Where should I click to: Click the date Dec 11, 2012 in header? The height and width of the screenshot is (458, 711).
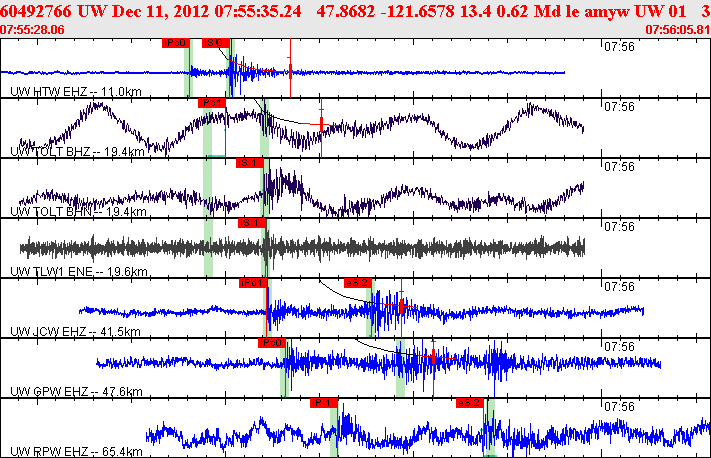[161, 11]
